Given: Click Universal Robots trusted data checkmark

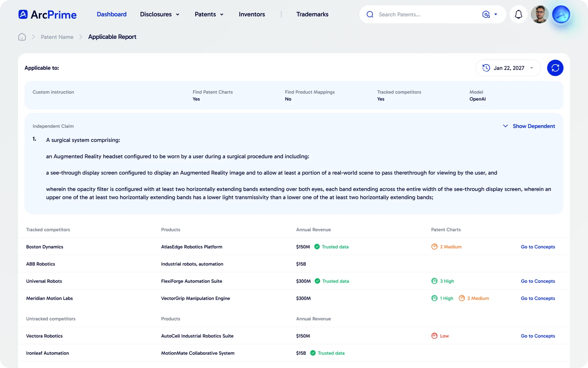Looking at the screenshot, I should [x=317, y=281].
